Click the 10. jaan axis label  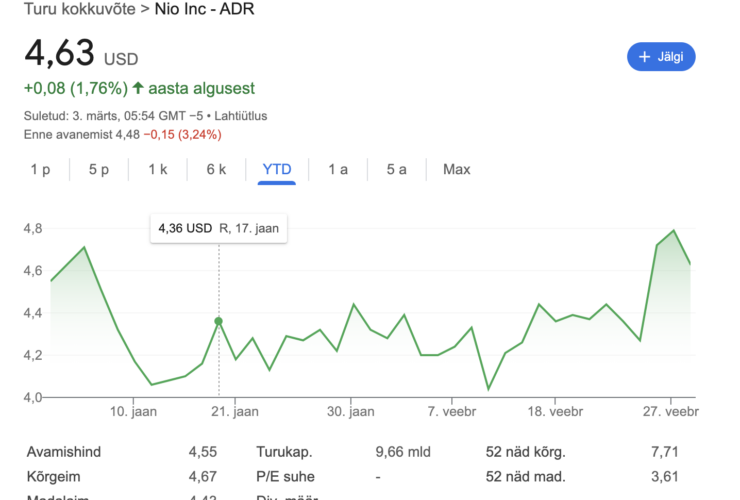tap(134, 412)
